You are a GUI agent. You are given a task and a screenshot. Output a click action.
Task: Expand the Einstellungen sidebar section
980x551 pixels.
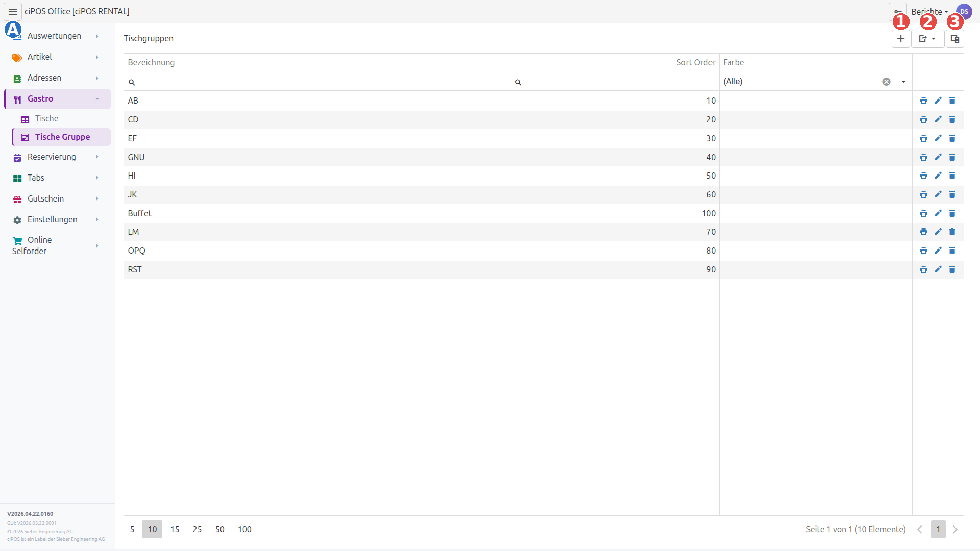pos(57,220)
